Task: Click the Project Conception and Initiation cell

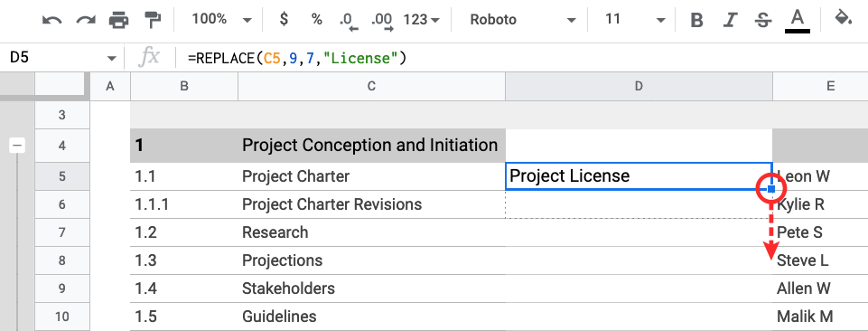Action: coord(371,146)
